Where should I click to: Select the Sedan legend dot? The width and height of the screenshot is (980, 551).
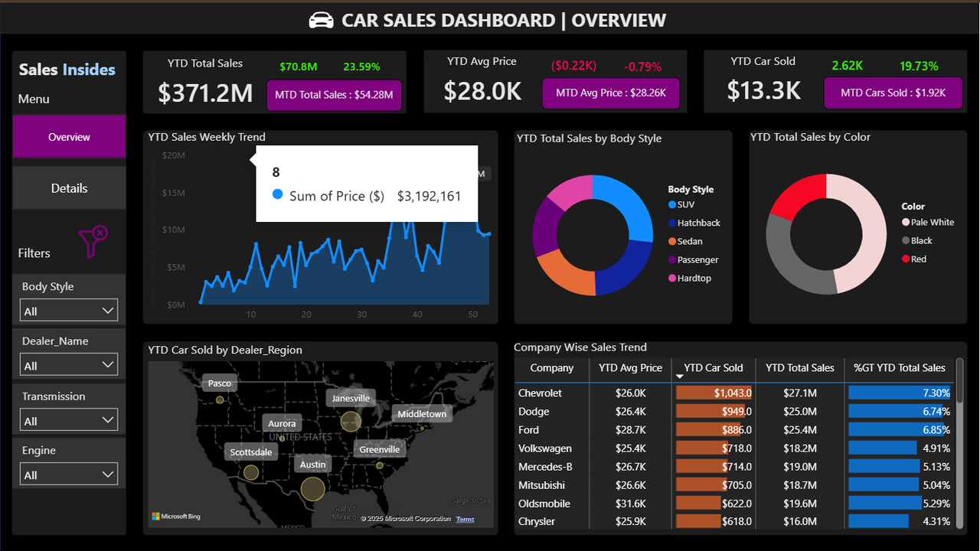[x=671, y=241]
